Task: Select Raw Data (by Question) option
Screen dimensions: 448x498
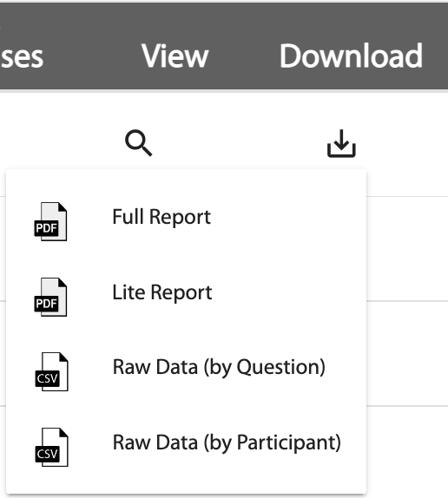Action: click(186, 371)
